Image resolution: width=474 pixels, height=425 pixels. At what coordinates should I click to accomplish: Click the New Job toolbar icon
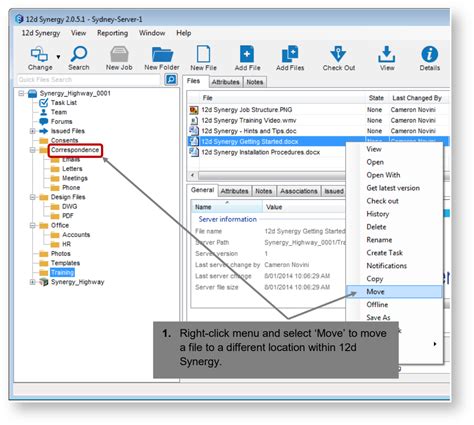pyautogui.click(x=119, y=54)
